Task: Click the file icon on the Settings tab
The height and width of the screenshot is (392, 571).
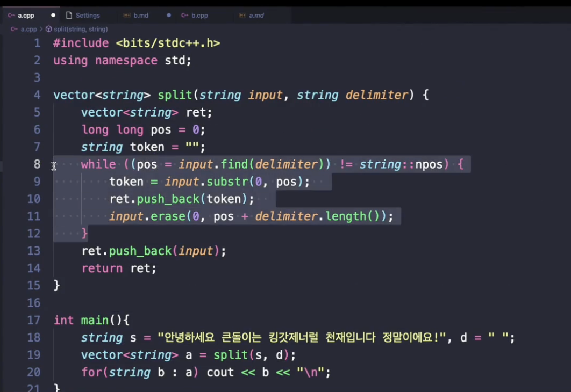Action: (x=69, y=15)
